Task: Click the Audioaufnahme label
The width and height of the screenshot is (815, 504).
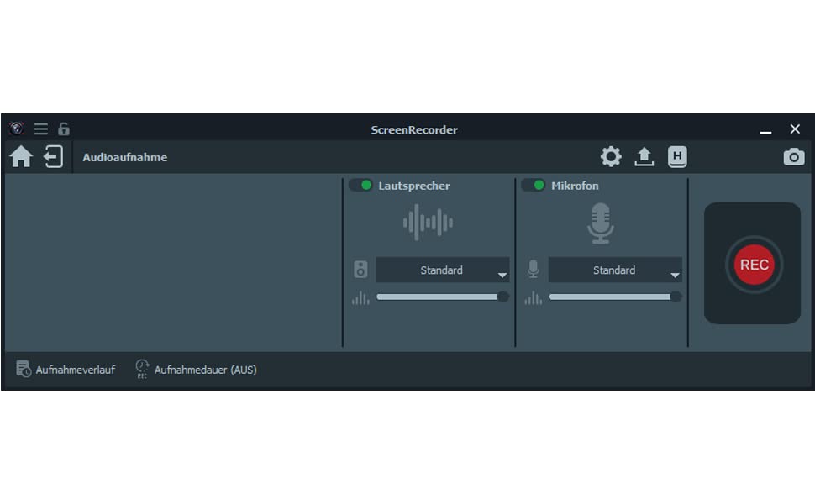Action: (x=124, y=157)
